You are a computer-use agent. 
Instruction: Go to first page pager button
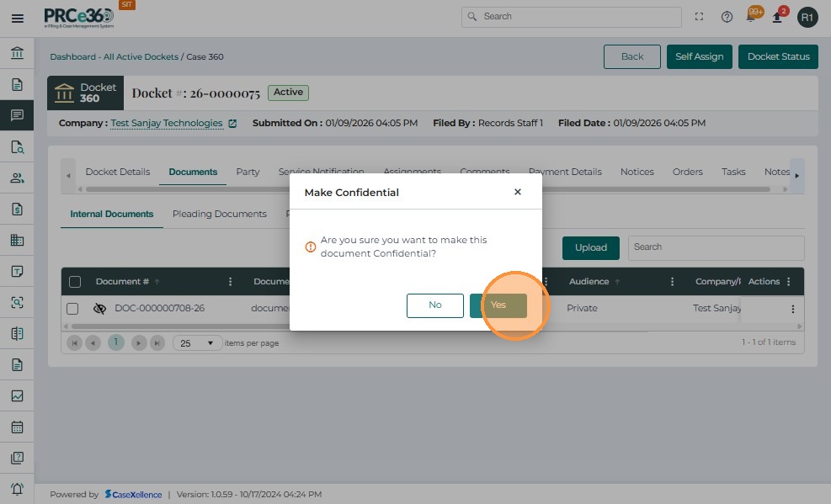75,343
